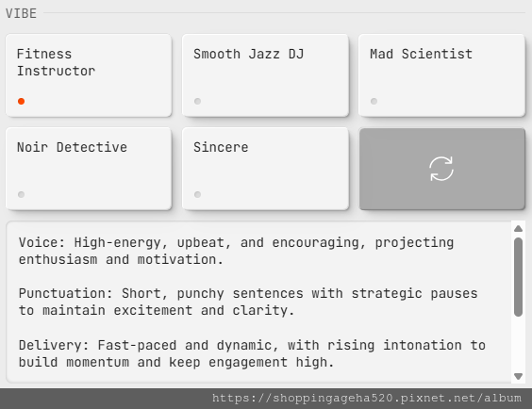The width and height of the screenshot is (532, 409).
Task: Click the scrollbar up arrow
Action: click(x=518, y=229)
